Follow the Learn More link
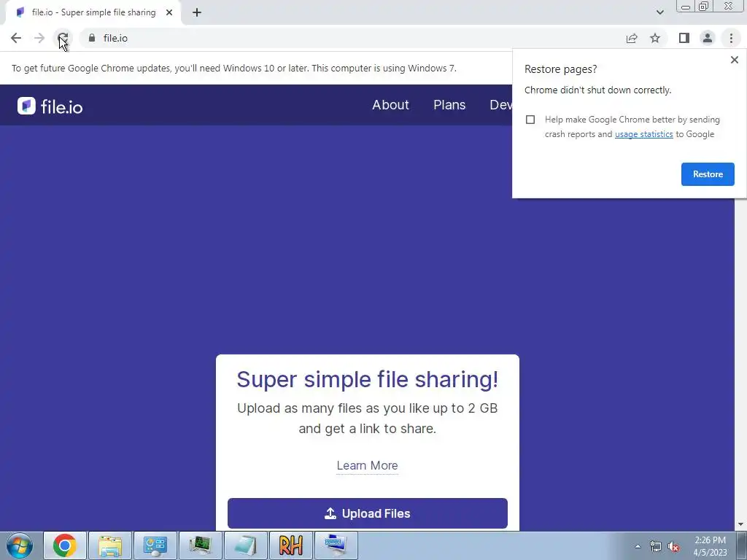The image size is (747, 560). point(368,465)
